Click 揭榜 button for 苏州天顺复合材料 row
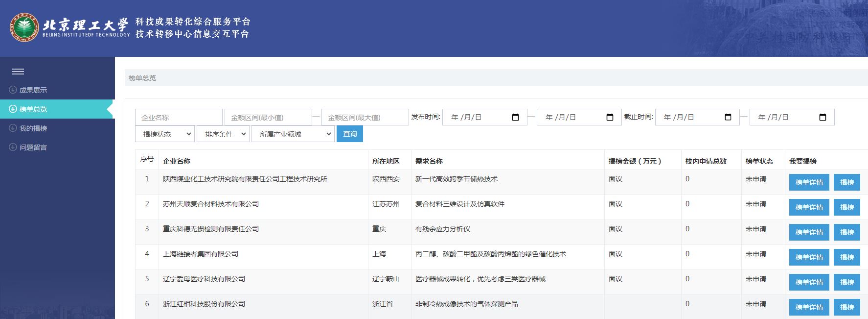Screen dimensions: 868x319 tap(846, 207)
